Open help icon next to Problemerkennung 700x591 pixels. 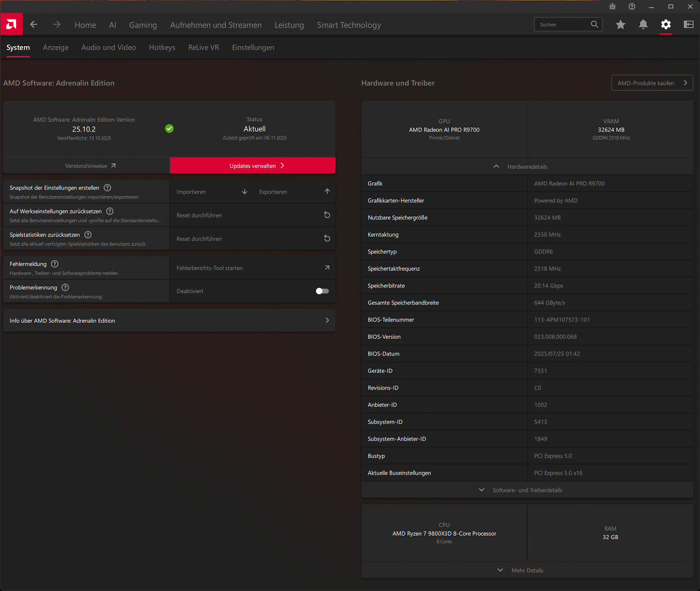65,287
